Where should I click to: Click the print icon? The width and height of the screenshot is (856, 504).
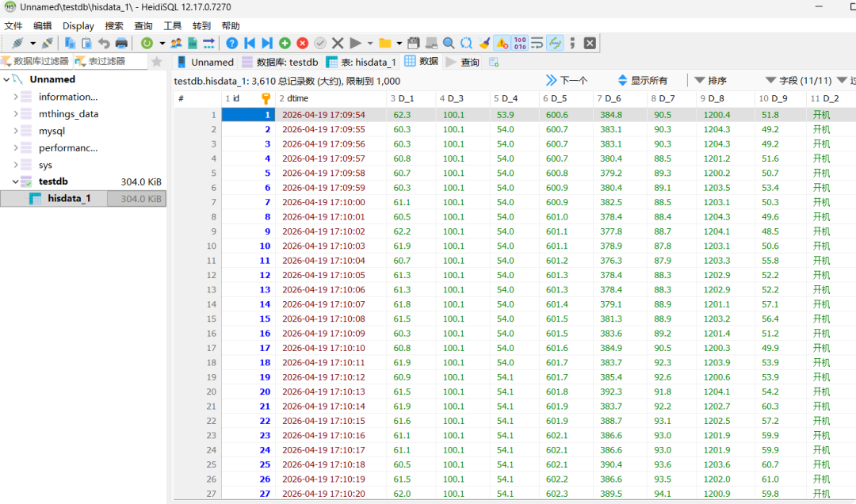click(121, 43)
